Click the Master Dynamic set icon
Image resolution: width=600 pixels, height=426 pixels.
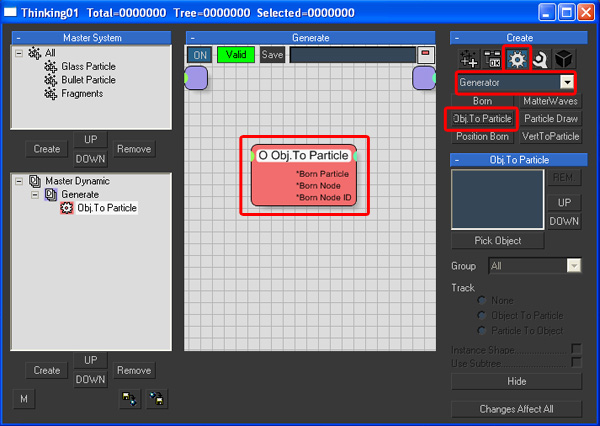pos(35,181)
